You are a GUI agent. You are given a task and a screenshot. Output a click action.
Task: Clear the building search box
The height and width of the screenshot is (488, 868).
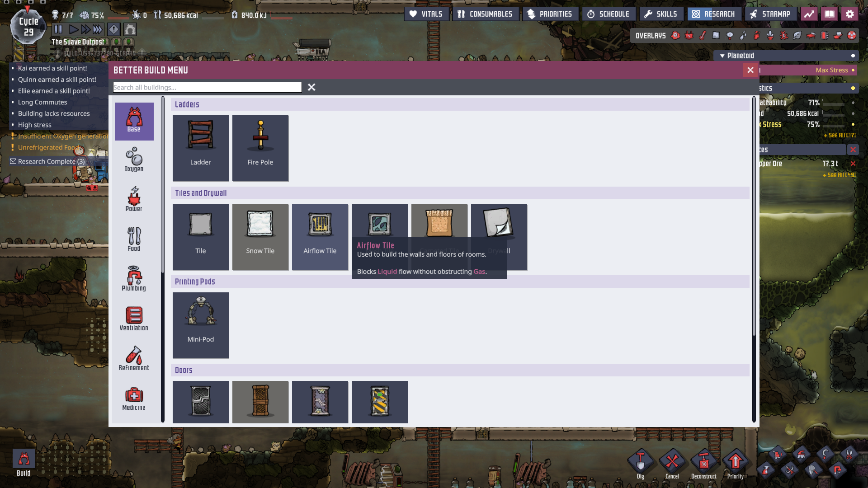[311, 87]
